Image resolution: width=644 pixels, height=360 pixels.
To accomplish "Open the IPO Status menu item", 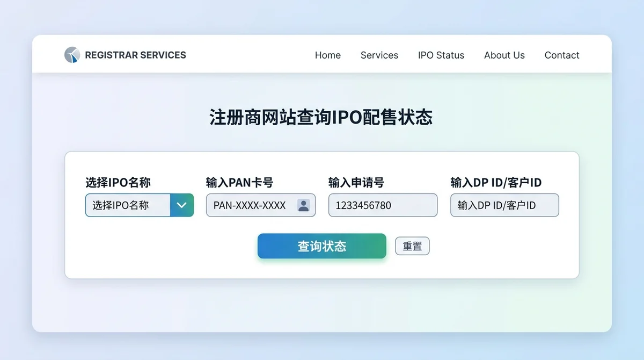I will tap(441, 55).
